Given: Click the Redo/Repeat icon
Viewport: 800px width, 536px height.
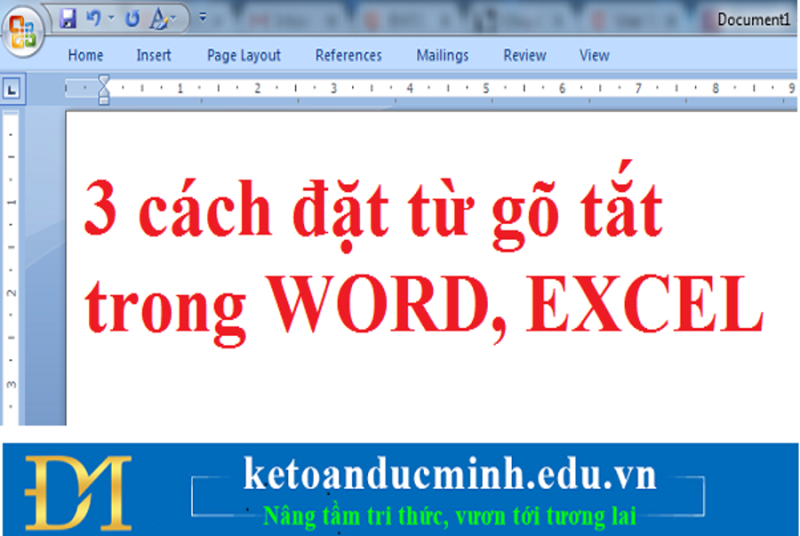Looking at the screenshot, I should click(132, 19).
